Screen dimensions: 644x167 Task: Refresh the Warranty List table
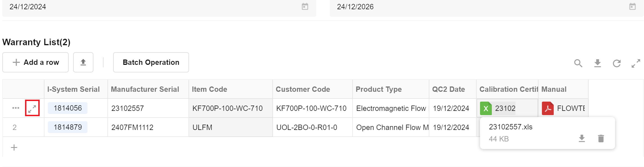[617, 63]
